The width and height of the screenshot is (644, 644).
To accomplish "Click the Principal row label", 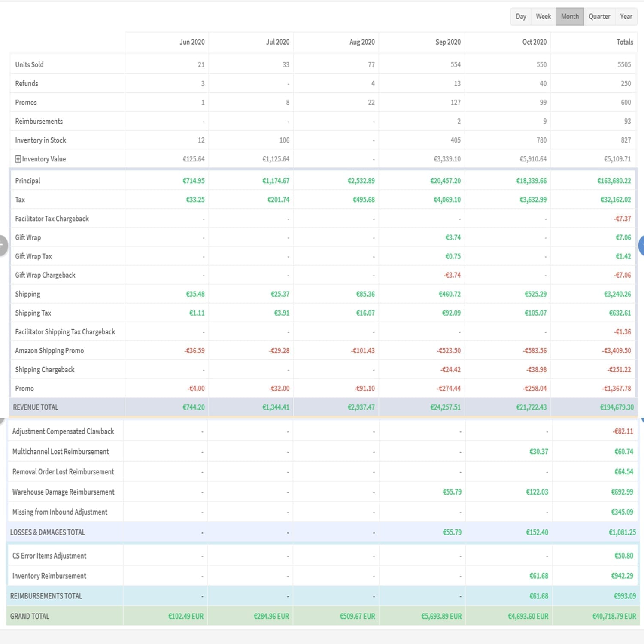I will tap(27, 181).
